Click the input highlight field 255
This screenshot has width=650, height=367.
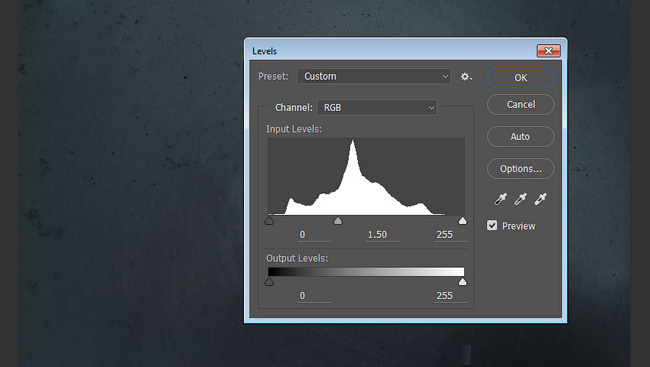tap(451, 235)
